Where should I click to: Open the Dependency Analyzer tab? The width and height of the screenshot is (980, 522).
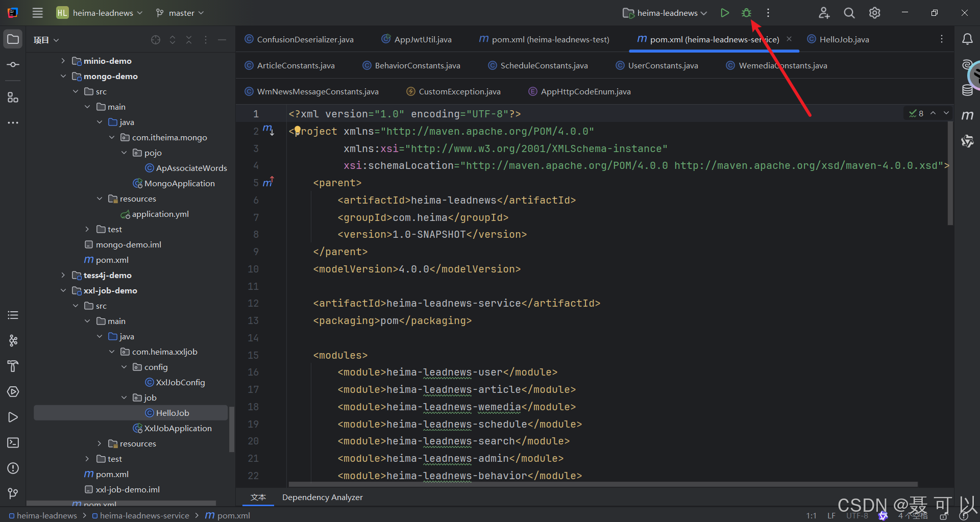323,497
